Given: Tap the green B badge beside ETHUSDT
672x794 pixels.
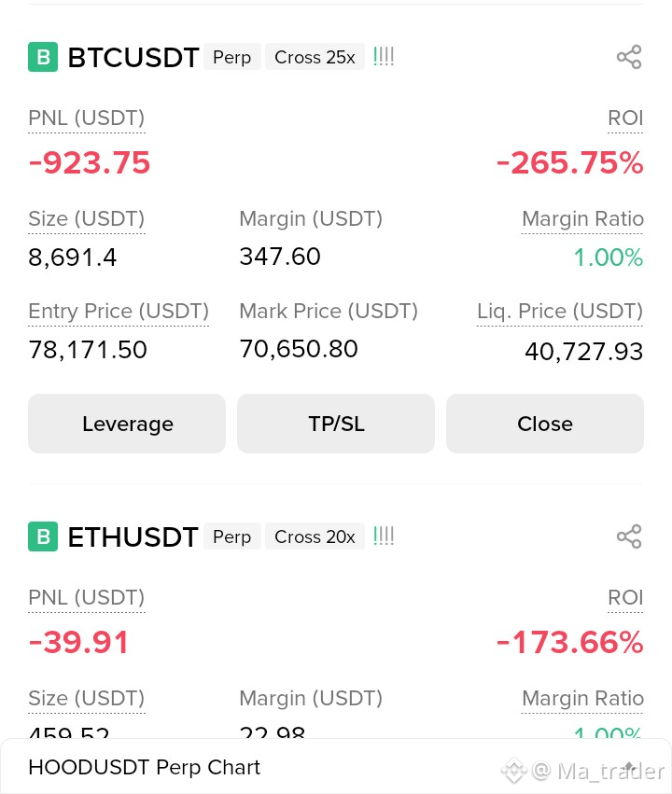Looking at the screenshot, I should pos(43,536).
